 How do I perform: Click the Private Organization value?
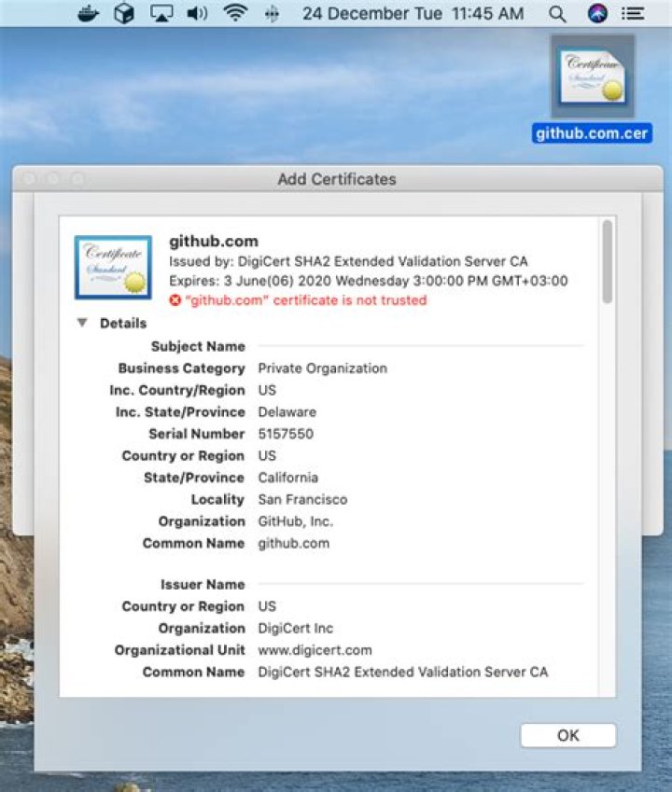tap(322, 368)
